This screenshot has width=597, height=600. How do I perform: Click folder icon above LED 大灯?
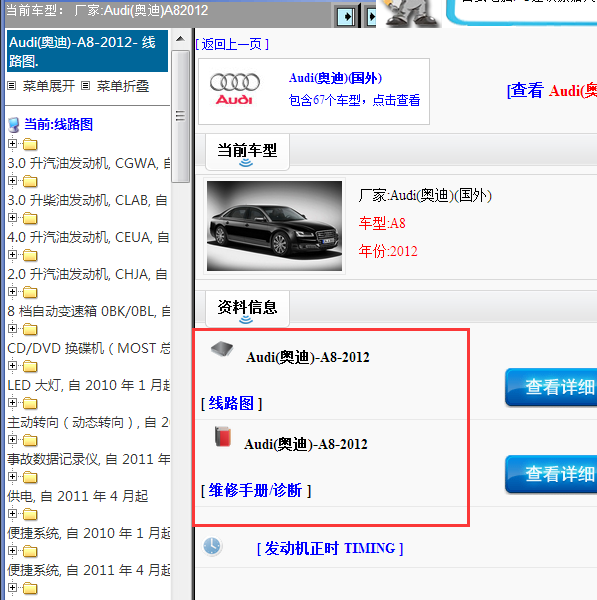coord(30,367)
